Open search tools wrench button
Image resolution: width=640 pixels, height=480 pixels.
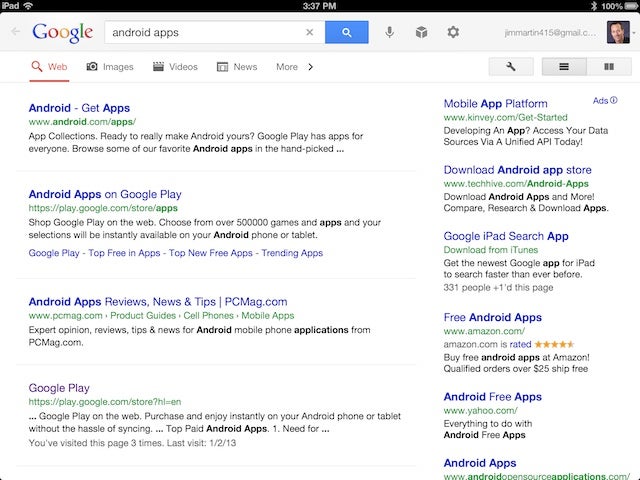[511, 67]
